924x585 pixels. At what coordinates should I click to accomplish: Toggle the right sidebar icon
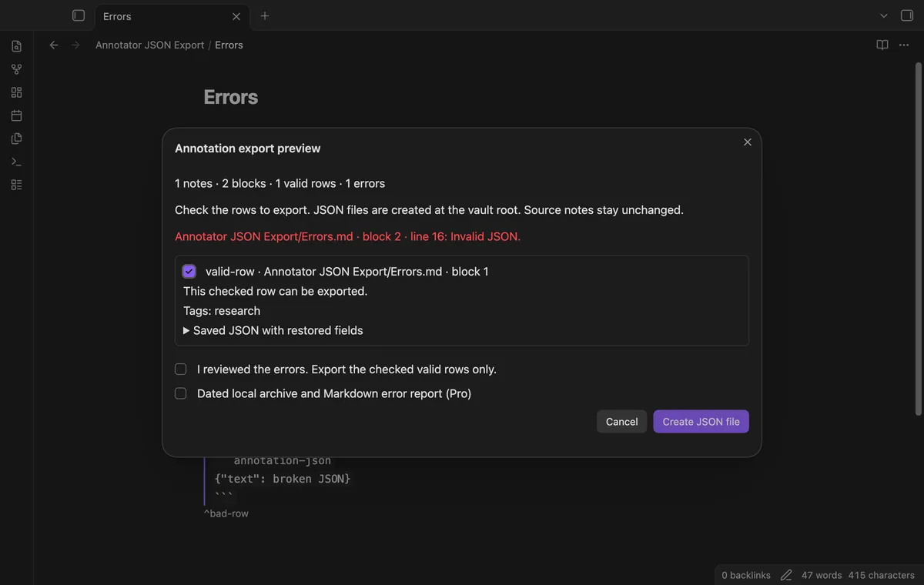pos(907,15)
